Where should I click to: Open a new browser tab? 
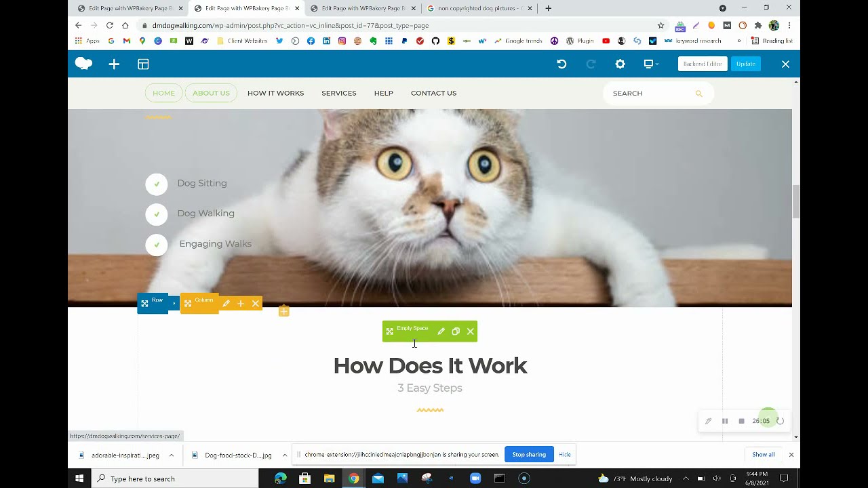pos(548,8)
